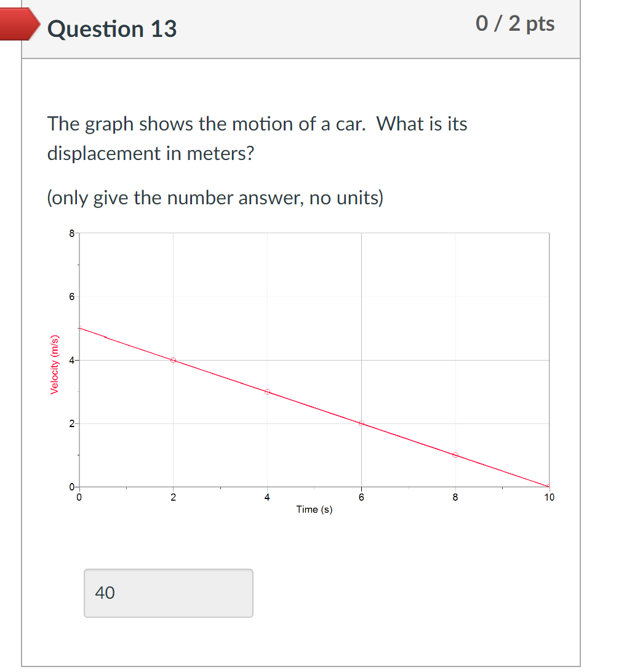
Task: Click the hint text about number answer
Action: pos(215,198)
